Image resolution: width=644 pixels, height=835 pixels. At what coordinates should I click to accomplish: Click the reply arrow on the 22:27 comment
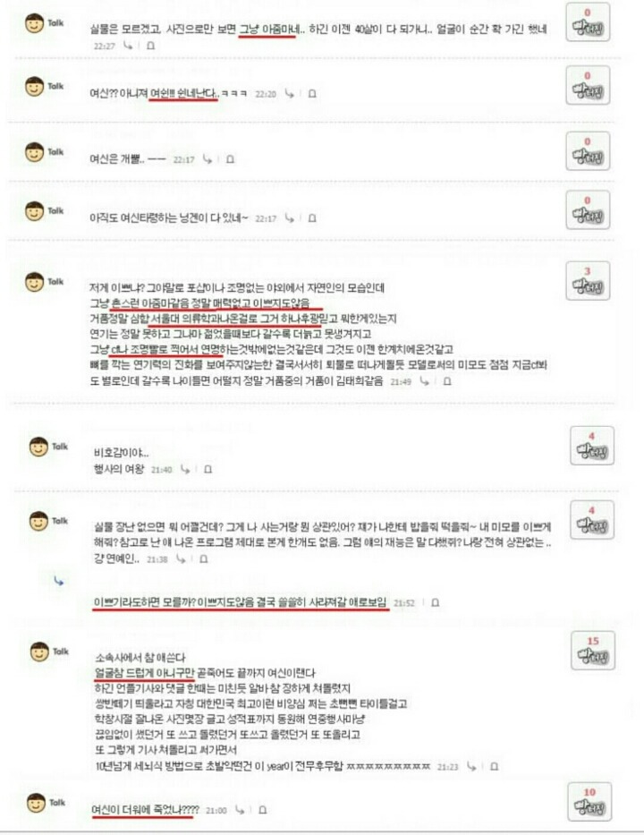(128, 46)
